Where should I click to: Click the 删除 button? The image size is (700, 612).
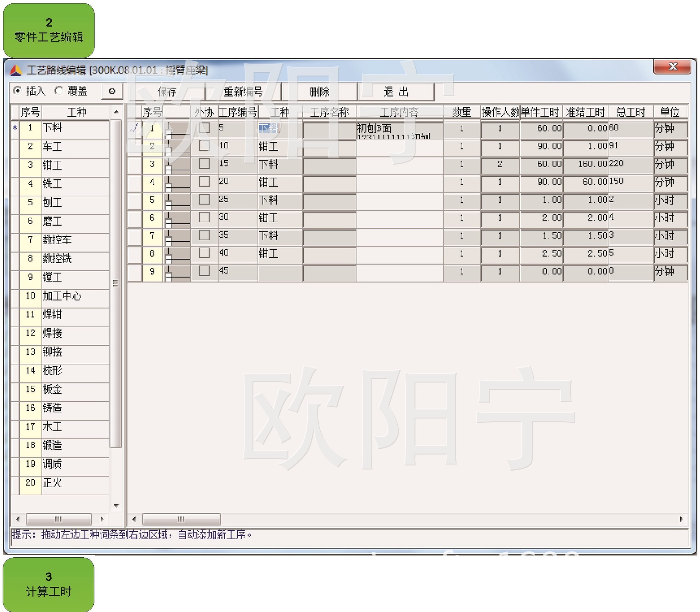320,91
